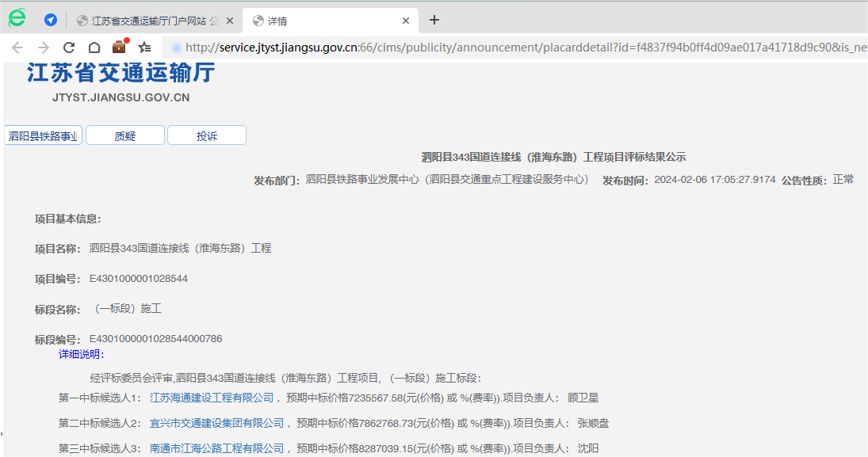Go back to the previous page

coord(17,48)
